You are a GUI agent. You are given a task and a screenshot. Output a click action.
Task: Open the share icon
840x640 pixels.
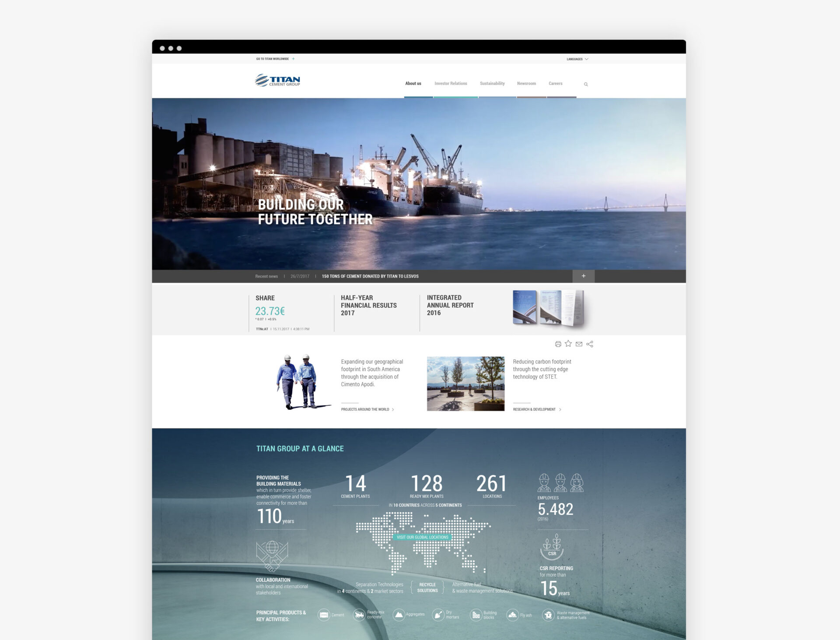click(x=590, y=344)
